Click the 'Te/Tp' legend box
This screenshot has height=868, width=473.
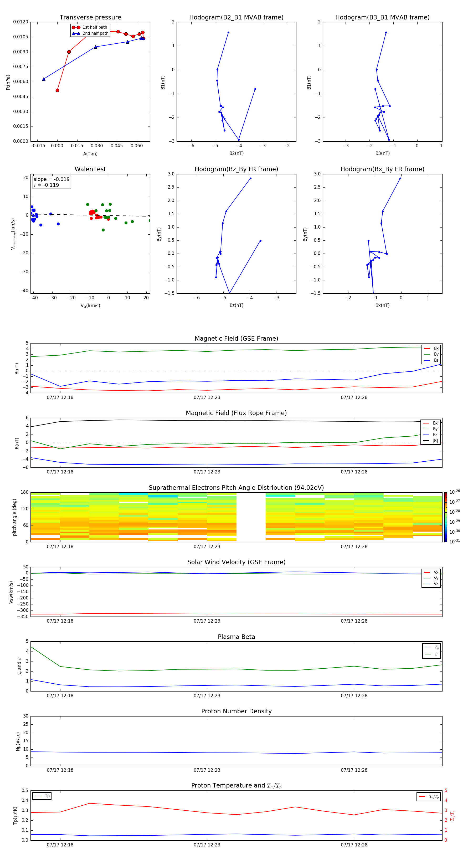coord(429,796)
